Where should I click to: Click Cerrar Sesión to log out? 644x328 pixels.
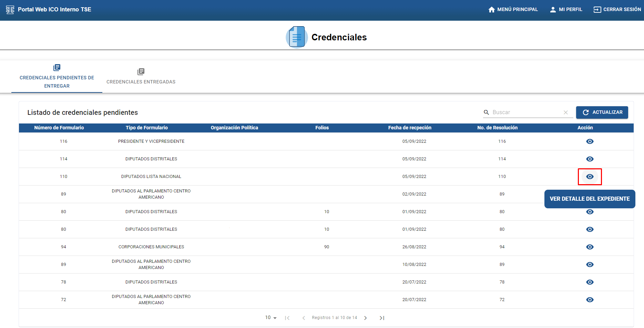(617, 10)
